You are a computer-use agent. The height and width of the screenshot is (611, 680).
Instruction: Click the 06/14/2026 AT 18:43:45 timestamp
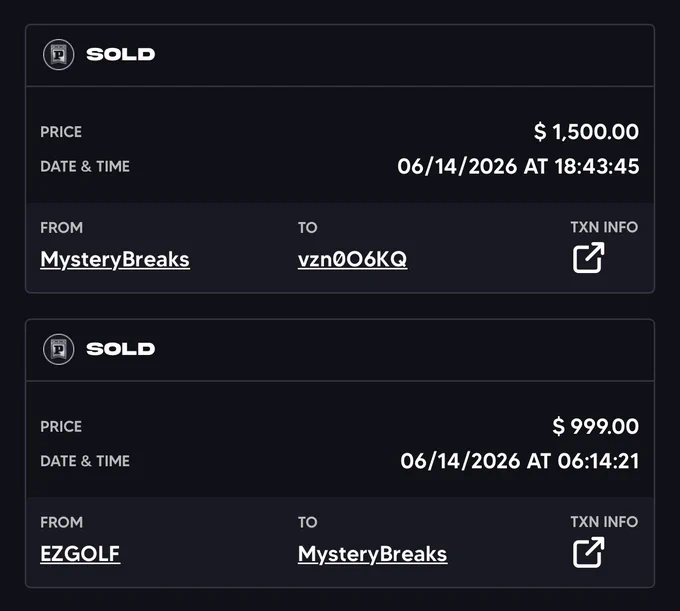pyautogui.click(x=518, y=166)
